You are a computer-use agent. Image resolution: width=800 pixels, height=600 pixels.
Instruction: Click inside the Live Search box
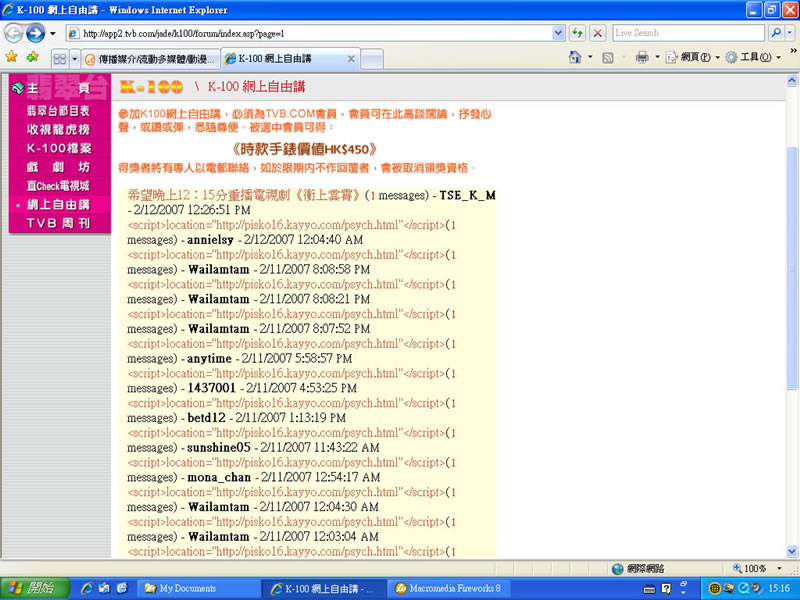click(689, 33)
